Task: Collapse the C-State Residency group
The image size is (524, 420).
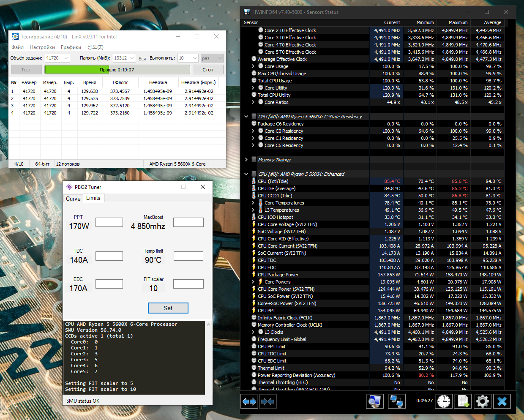Action: (x=246, y=117)
